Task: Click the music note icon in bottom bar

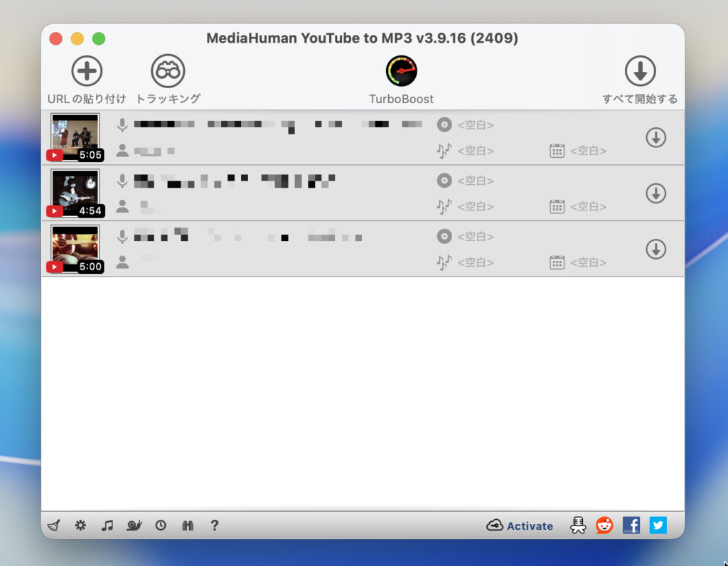Action: [107, 525]
